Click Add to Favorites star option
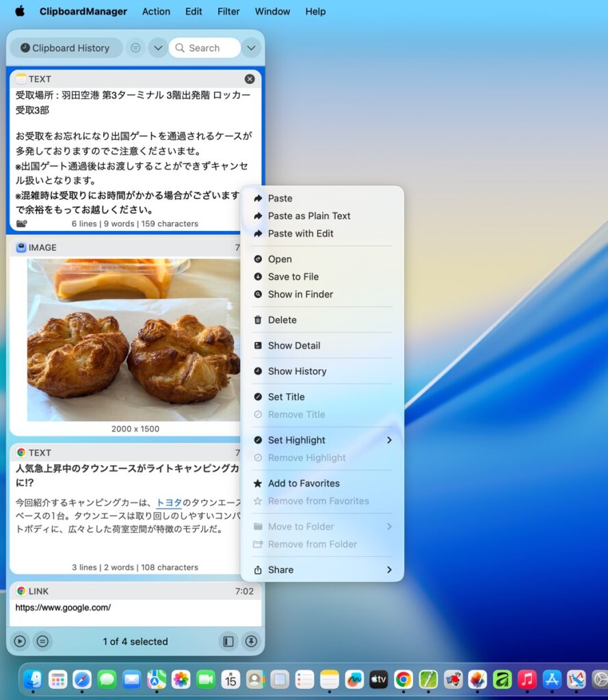This screenshot has height=700, width=608. point(304,483)
